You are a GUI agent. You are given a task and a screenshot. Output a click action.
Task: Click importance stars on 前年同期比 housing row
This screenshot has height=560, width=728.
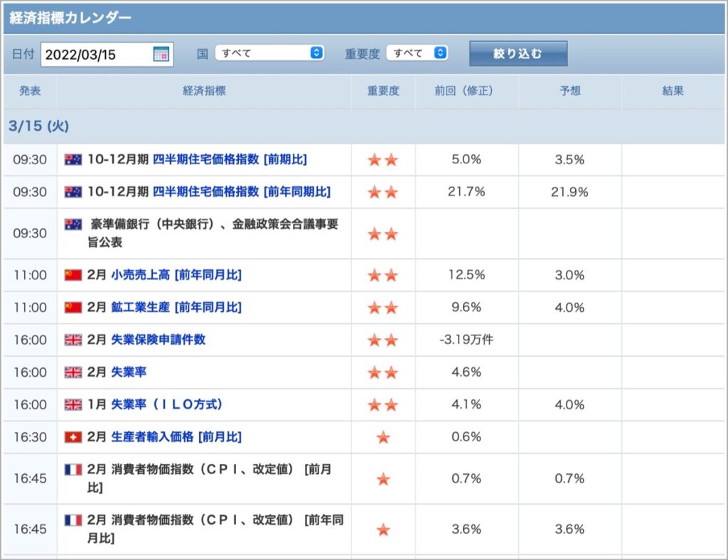(x=383, y=192)
